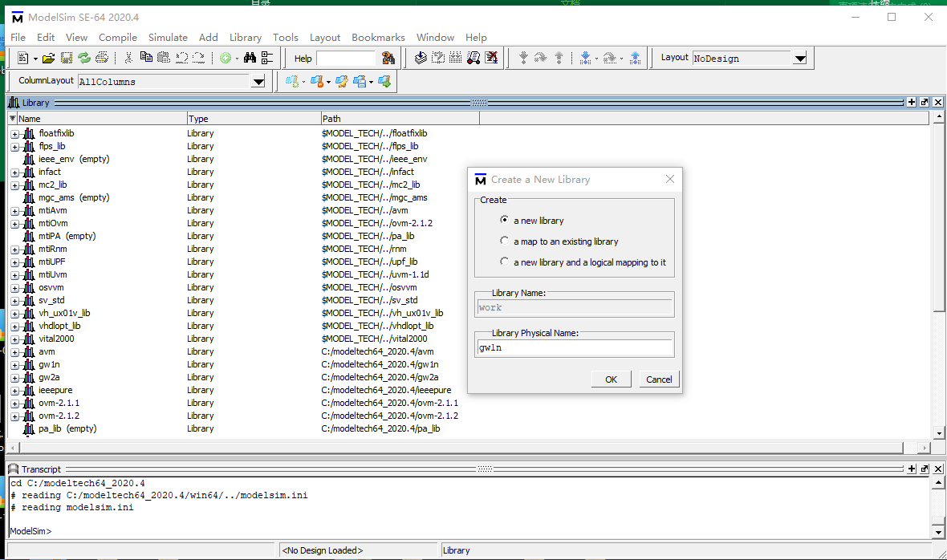
Task: Expand the sv_std library node
Action: click(14, 301)
